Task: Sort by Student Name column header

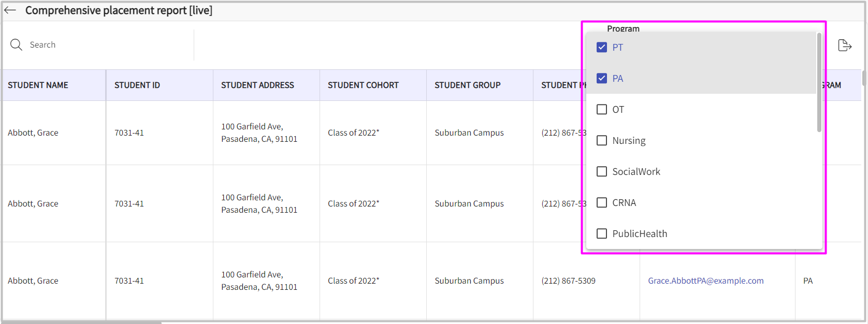Action: [38, 85]
